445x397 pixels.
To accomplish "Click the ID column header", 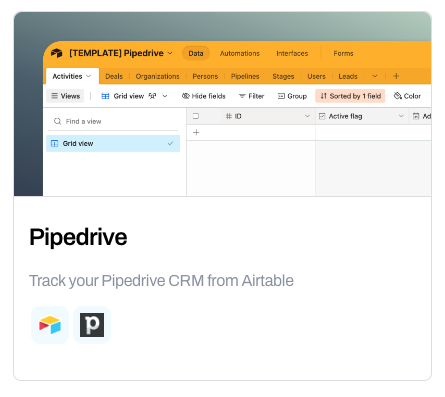I will coord(251,116).
